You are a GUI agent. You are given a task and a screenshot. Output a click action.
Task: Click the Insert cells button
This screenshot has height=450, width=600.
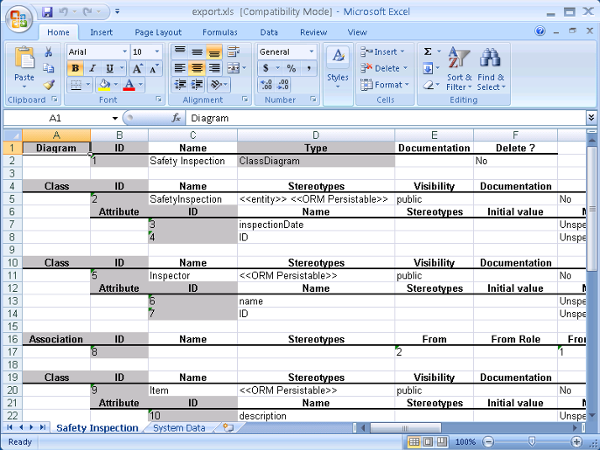pos(383,52)
